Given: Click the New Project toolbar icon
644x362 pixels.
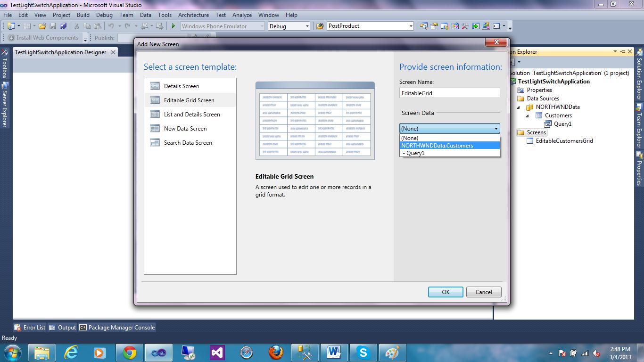Looking at the screenshot, I should click(11, 26).
